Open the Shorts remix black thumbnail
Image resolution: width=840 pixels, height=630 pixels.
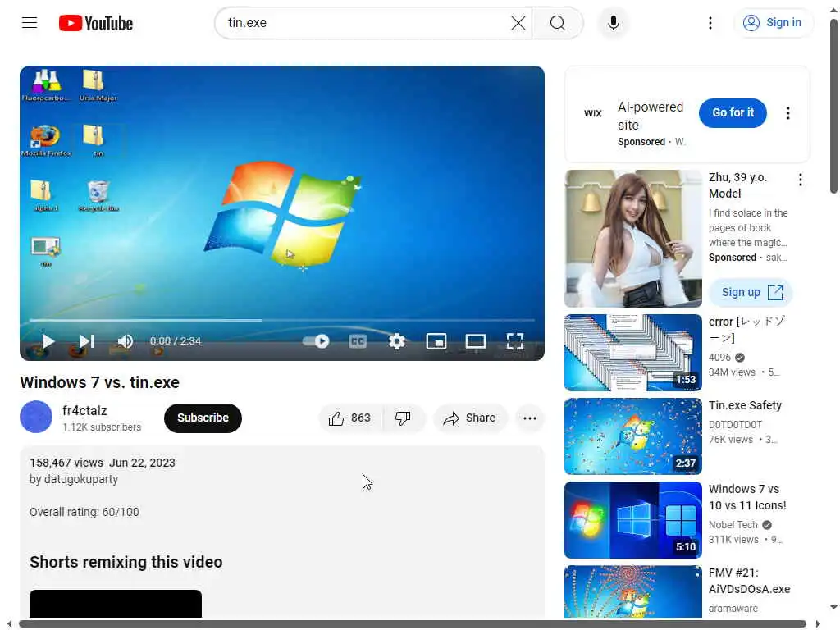click(116, 604)
